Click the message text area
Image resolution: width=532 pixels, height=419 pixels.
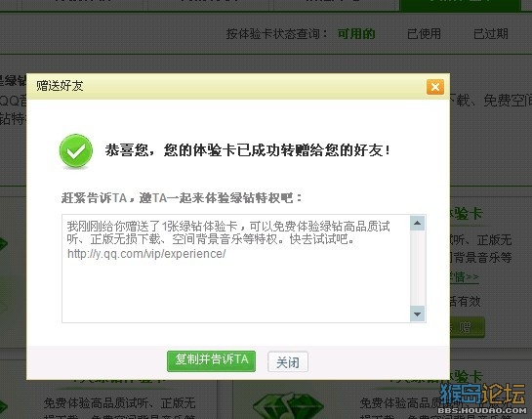click(236, 269)
